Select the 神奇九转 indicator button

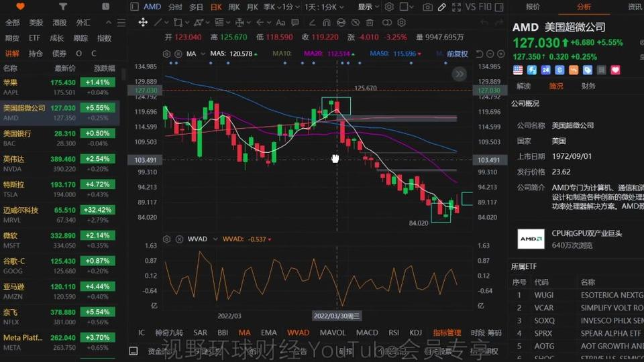[x=169, y=333]
